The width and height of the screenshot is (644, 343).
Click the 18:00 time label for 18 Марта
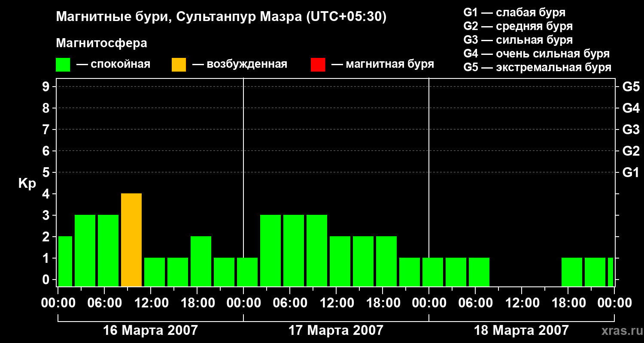point(568,303)
